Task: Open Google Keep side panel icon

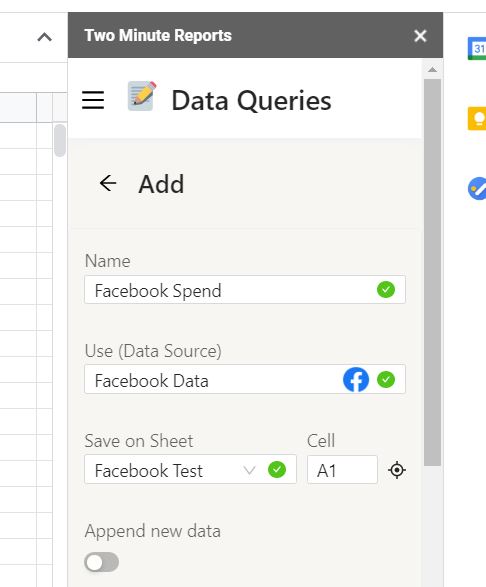Action: click(x=477, y=118)
